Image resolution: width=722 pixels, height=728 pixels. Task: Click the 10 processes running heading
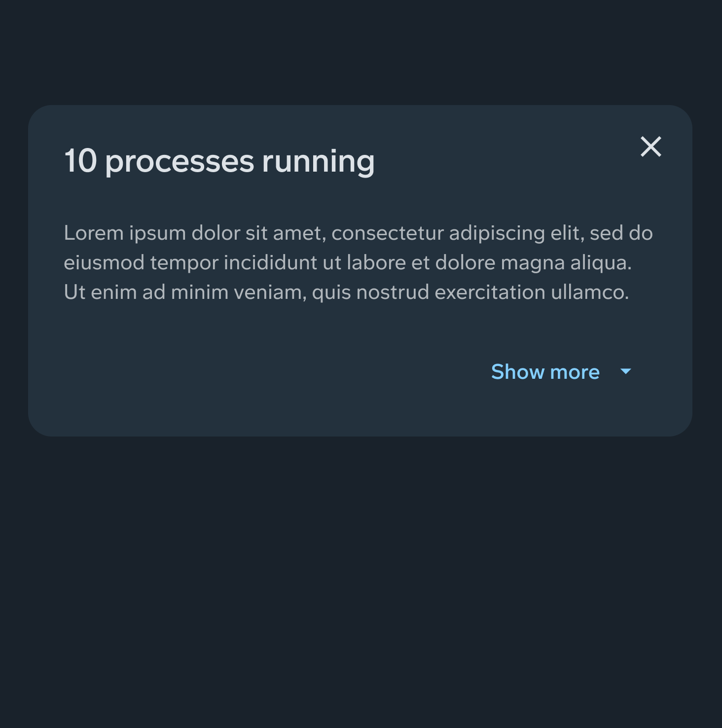point(220,160)
